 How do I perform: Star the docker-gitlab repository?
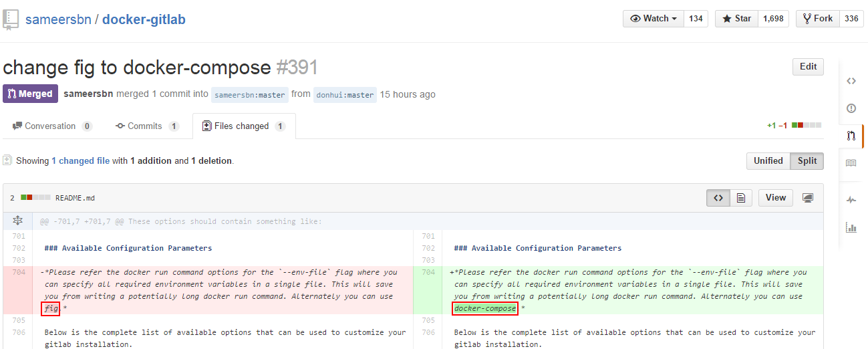(x=736, y=19)
